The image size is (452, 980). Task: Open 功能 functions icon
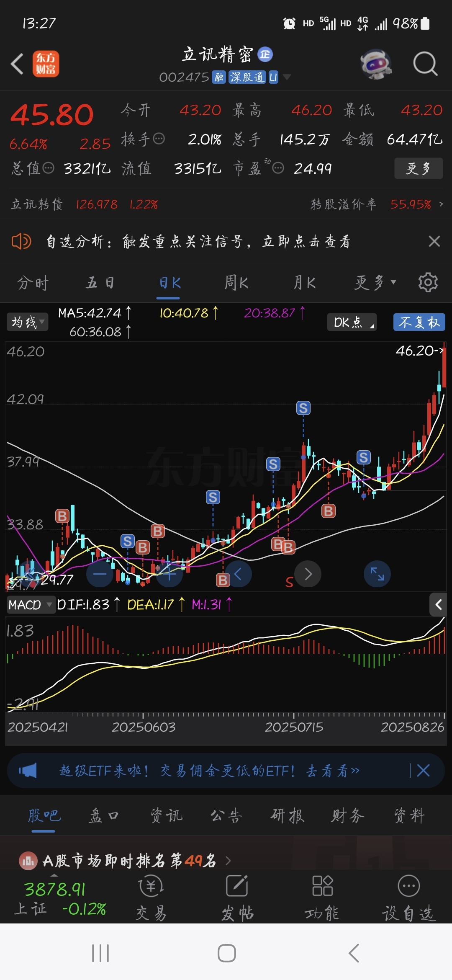click(322, 897)
